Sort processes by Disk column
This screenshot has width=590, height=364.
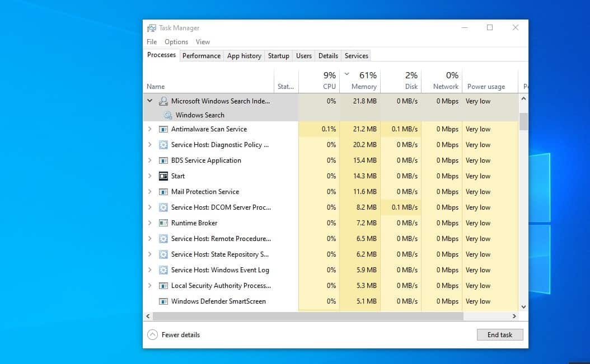pyautogui.click(x=401, y=81)
